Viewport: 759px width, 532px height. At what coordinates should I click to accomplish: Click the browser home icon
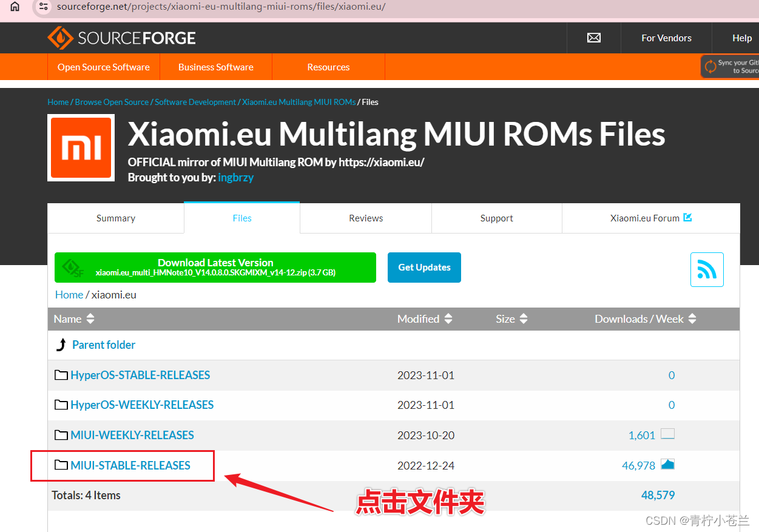15,7
